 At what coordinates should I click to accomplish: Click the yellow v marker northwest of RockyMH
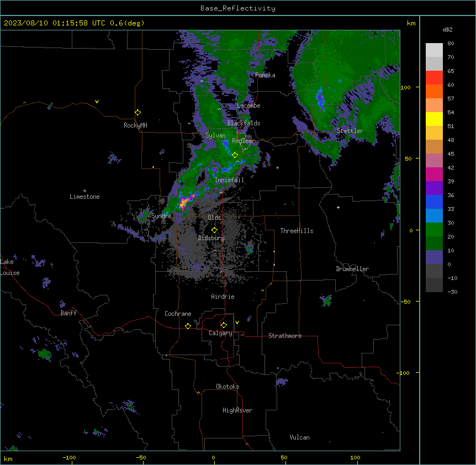[97, 102]
